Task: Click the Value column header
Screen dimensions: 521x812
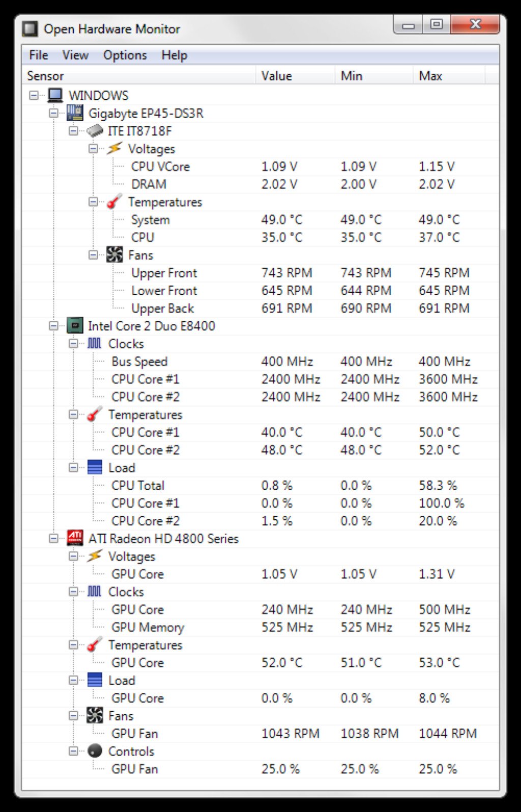Action: click(277, 75)
